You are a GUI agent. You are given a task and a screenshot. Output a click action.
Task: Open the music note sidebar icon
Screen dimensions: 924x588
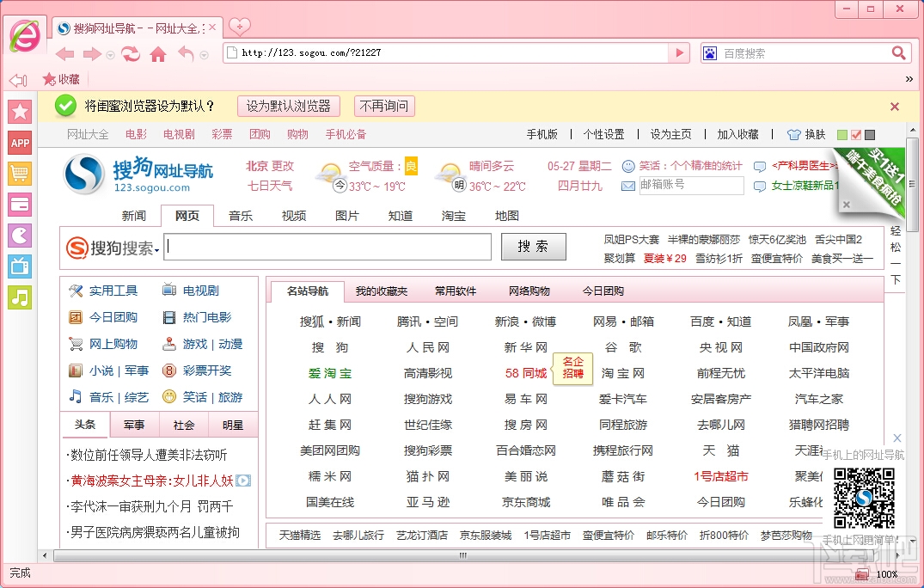[x=20, y=297]
